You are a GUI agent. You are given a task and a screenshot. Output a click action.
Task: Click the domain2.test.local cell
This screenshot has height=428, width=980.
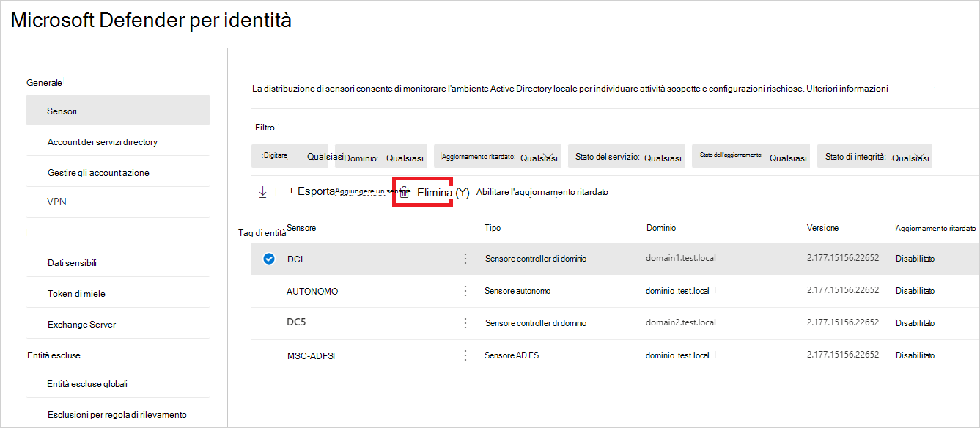[x=681, y=322]
